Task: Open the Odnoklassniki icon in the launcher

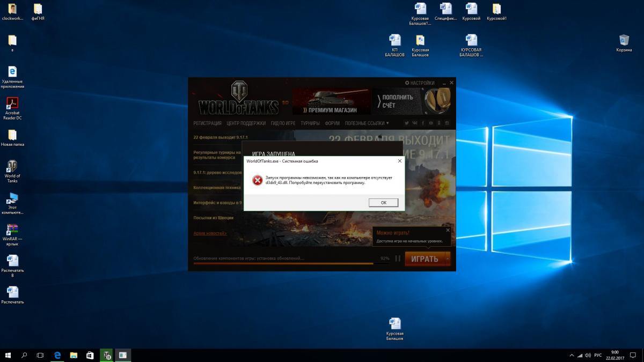Action: 439,123
